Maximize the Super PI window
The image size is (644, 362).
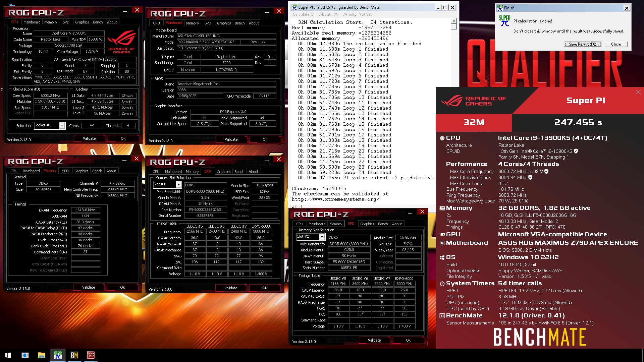(x=445, y=7)
